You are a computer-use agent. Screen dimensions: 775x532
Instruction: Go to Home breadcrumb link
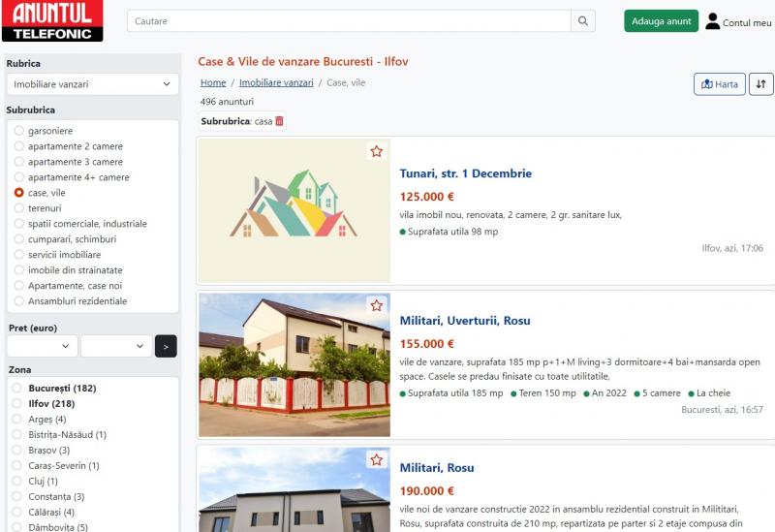click(213, 82)
